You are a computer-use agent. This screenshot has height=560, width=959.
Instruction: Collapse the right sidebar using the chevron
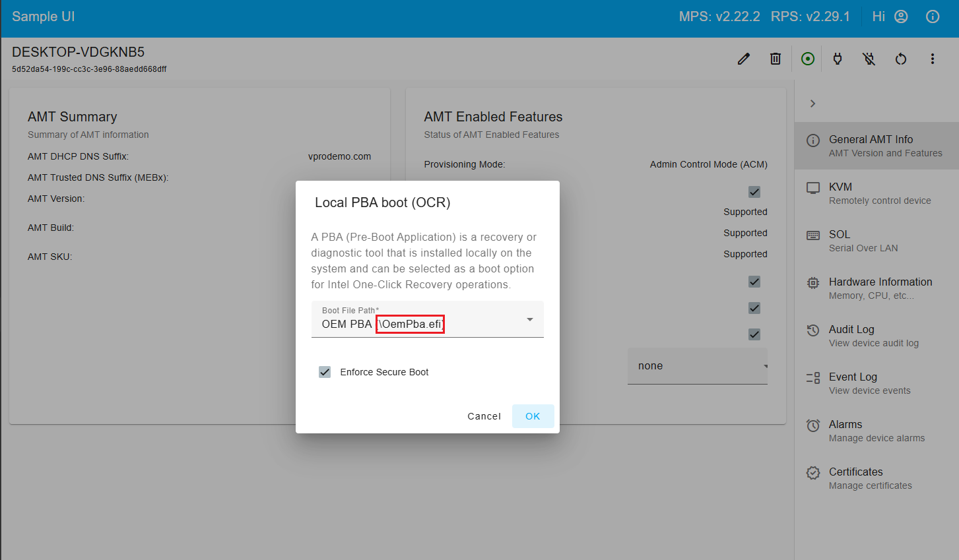tap(812, 103)
